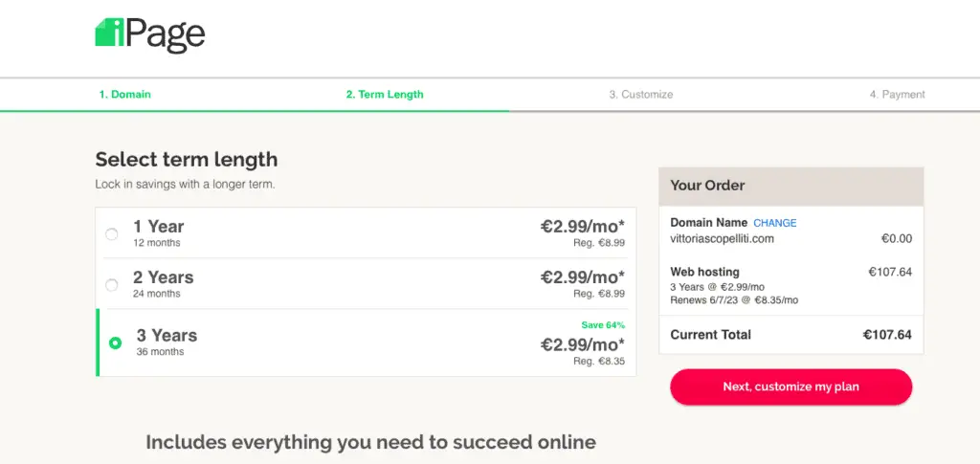Screen dimensions: 980x464
Task: Click Next, customize my plan button
Action: pyautogui.click(x=791, y=387)
